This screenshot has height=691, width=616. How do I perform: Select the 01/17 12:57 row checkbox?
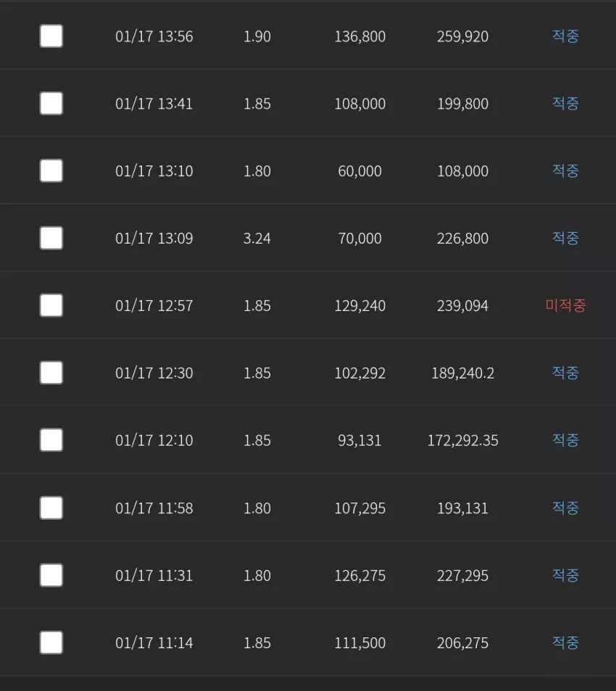pyautogui.click(x=51, y=305)
